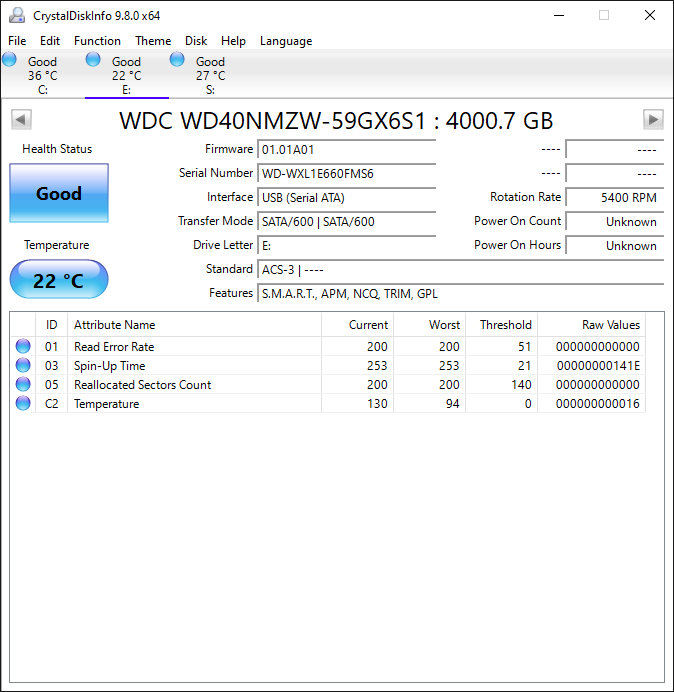Click the Serial Number field

347,173
